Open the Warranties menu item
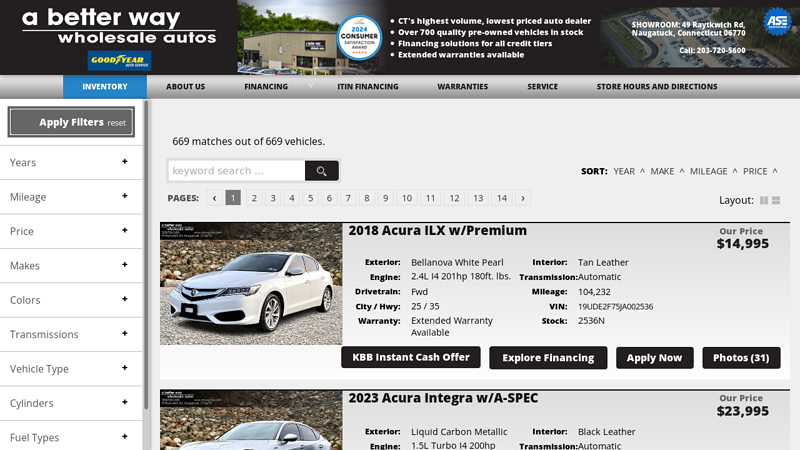The image size is (800, 450). click(463, 87)
